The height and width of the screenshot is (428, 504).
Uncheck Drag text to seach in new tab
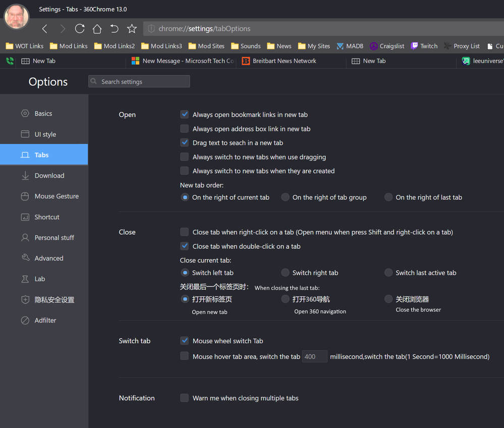tap(184, 142)
